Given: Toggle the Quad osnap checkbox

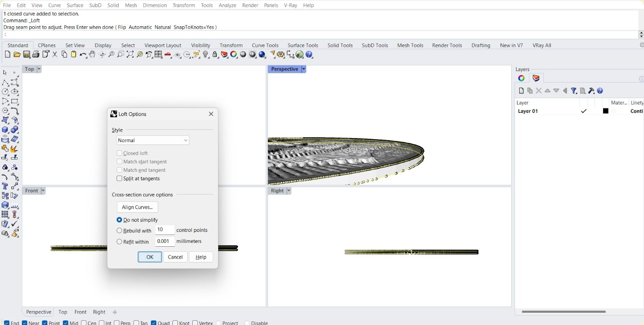Looking at the screenshot, I should [153, 323].
